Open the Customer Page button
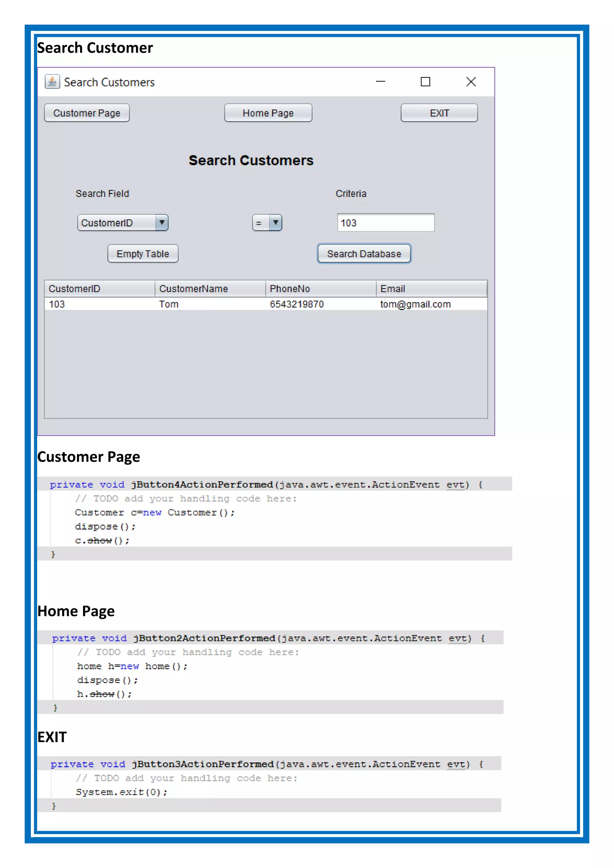The height and width of the screenshot is (868, 614). [x=87, y=113]
